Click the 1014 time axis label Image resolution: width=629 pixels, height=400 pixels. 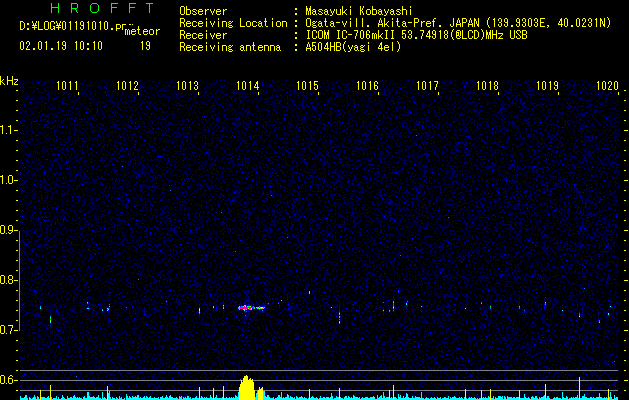click(x=248, y=85)
